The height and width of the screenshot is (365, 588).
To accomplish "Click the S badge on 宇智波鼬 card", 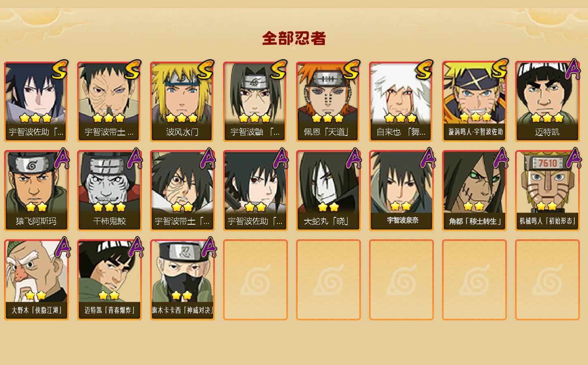I will [278, 70].
